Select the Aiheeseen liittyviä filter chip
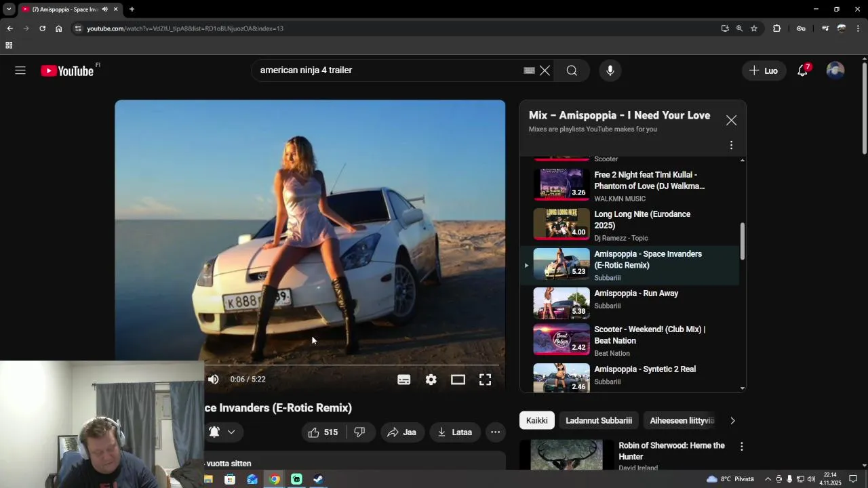Viewport: 868px width, 488px height. [682, 421]
